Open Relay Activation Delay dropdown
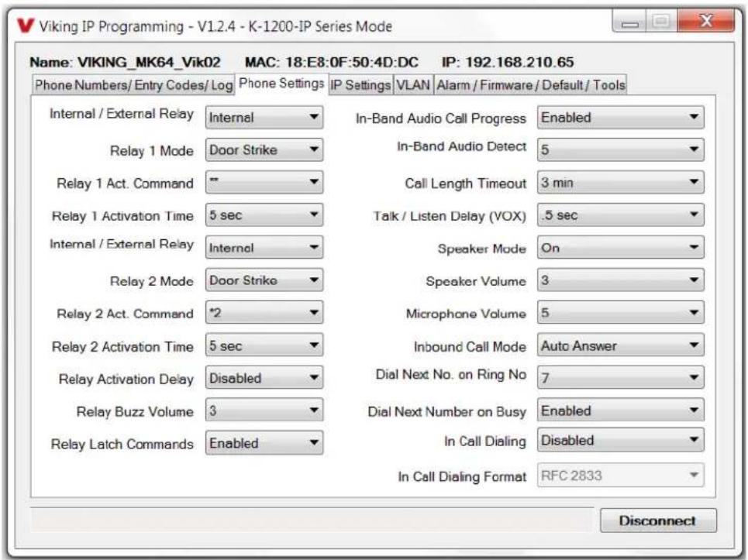 point(264,378)
